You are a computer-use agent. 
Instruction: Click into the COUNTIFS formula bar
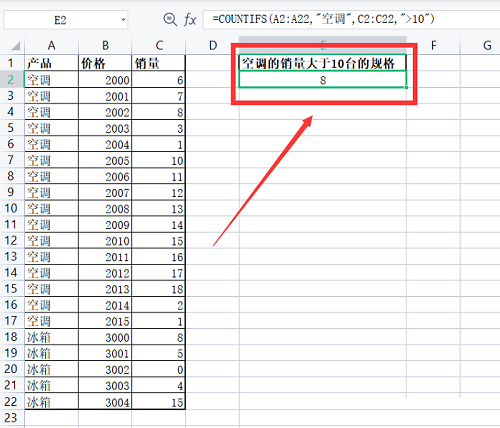click(351, 19)
